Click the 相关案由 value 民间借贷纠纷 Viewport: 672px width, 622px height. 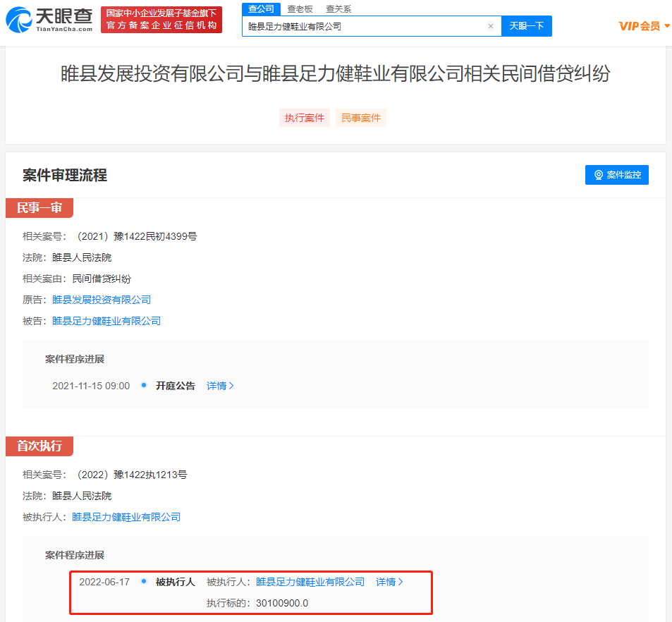(102, 279)
